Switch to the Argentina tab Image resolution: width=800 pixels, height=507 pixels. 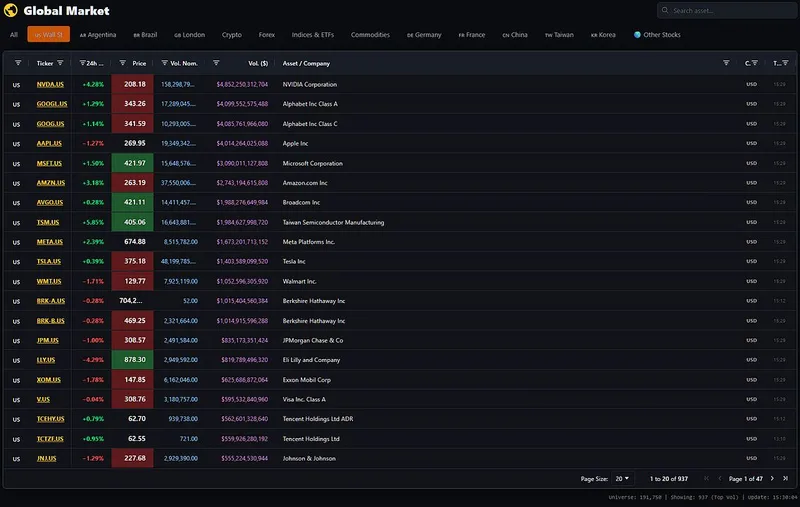tap(98, 35)
